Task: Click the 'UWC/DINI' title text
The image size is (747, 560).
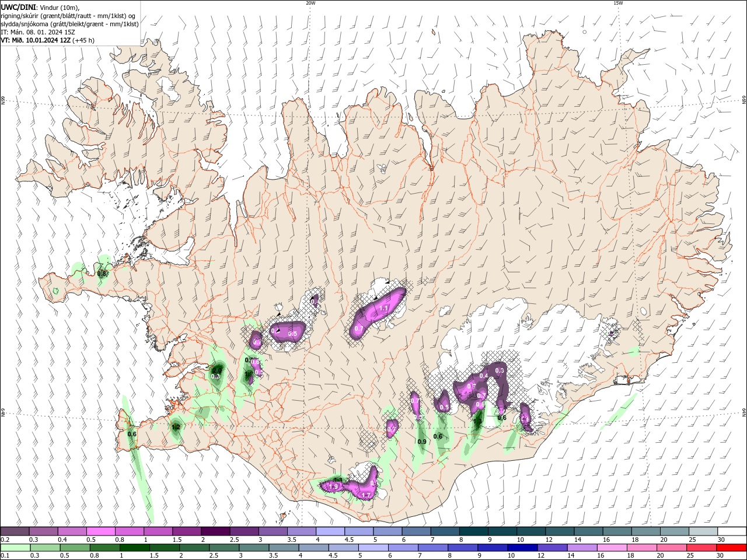Action: click(18, 6)
